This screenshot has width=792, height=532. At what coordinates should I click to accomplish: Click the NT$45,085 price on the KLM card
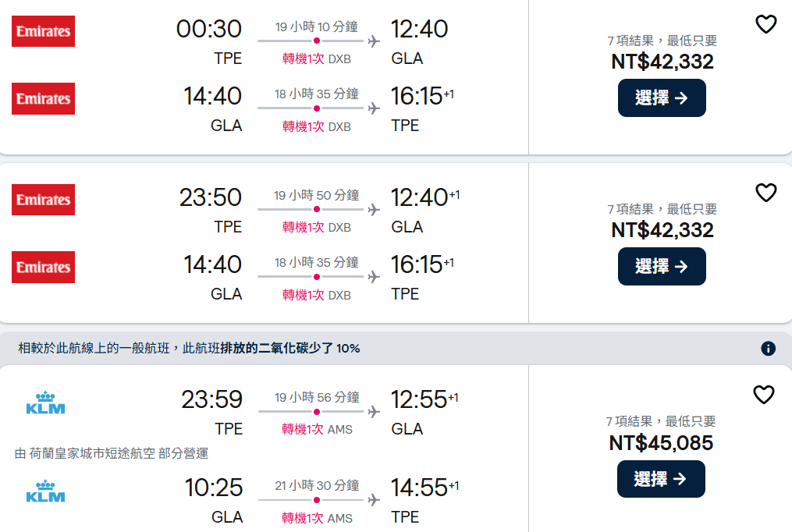661,443
